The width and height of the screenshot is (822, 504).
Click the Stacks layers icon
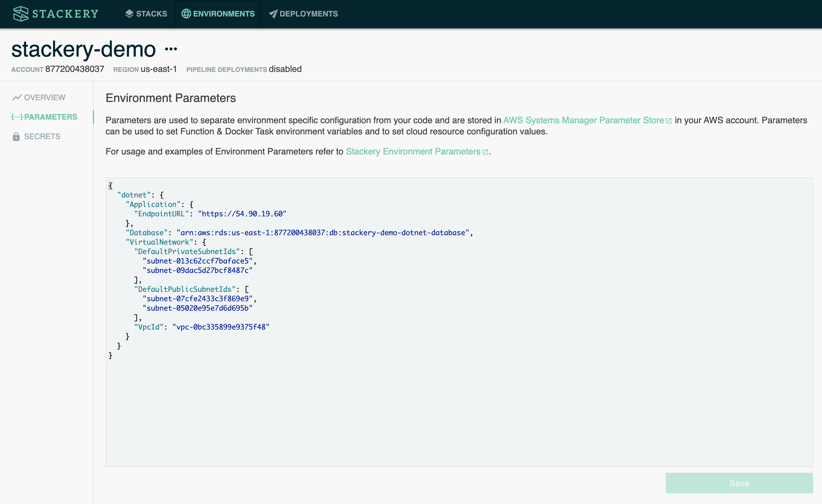tap(129, 14)
